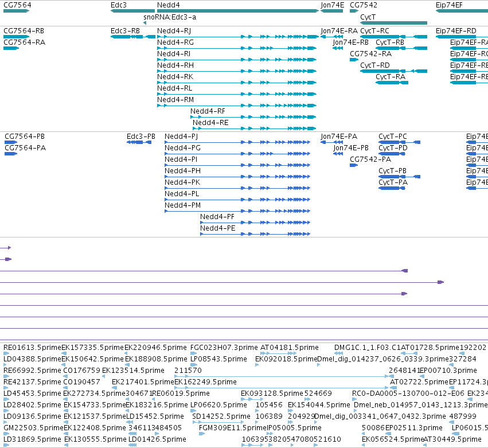Select the LD01426.5prime EST label
Image resolution: width=488 pixels, height=448 pixels.
(157, 439)
